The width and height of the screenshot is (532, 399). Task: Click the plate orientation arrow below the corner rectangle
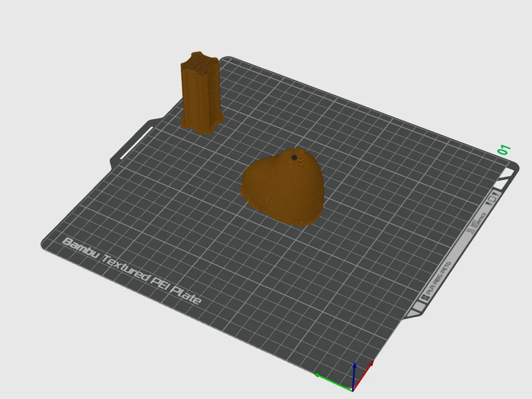point(487,202)
